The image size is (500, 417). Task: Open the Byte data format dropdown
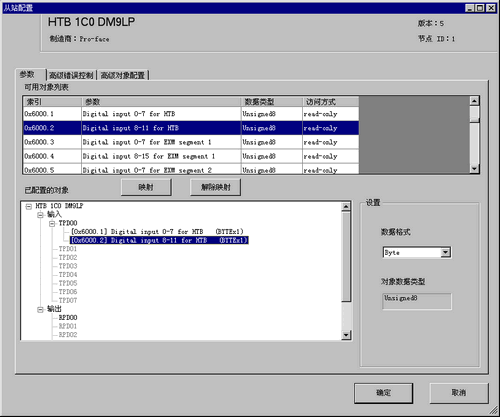point(445,252)
